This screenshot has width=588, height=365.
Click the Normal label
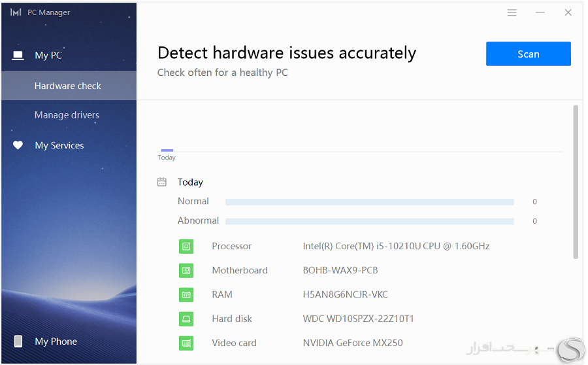[x=193, y=201]
